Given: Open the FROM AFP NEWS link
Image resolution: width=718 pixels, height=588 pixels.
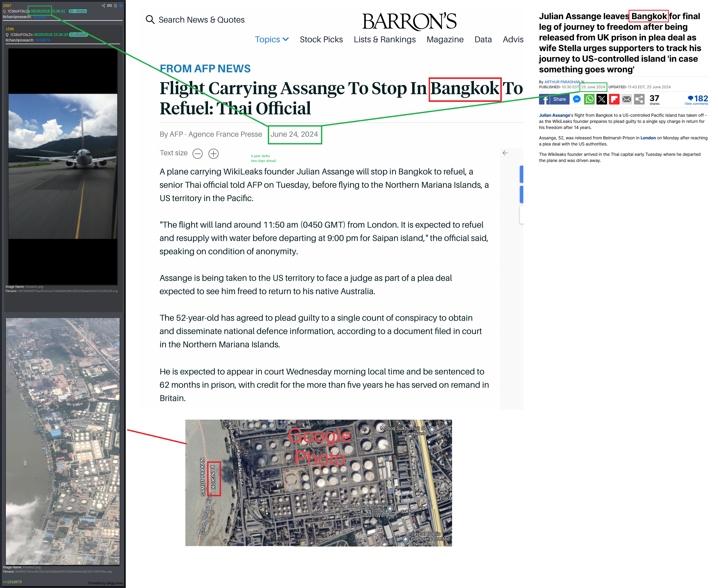Looking at the screenshot, I should (x=205, y=68).
